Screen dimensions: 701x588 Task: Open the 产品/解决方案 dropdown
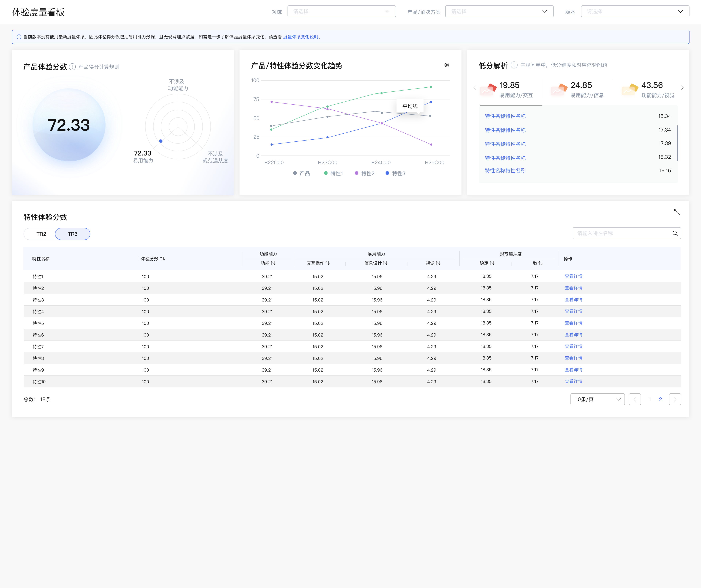[499, 11]
